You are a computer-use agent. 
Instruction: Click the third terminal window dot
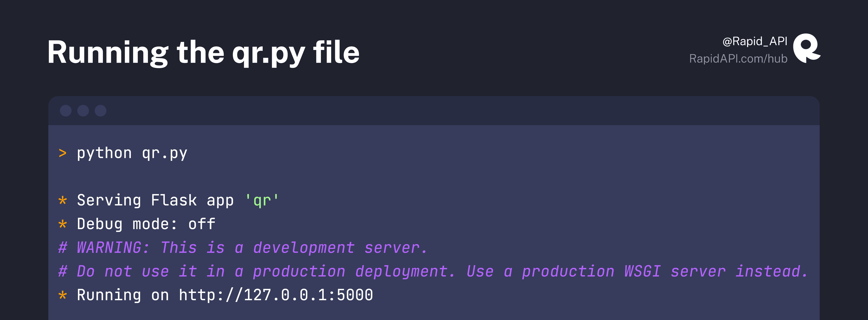click(100, 111)
